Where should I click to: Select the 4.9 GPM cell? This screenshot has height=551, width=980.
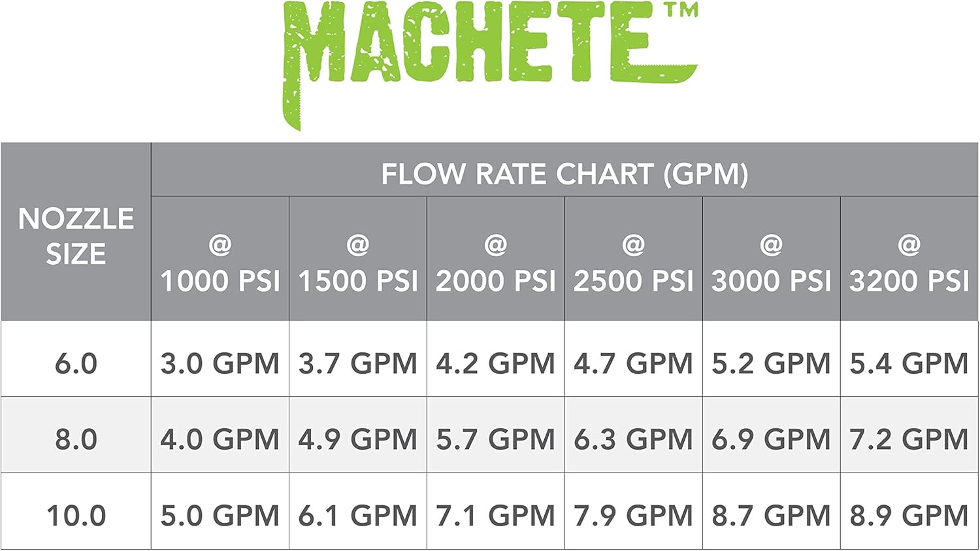[358, 439]
